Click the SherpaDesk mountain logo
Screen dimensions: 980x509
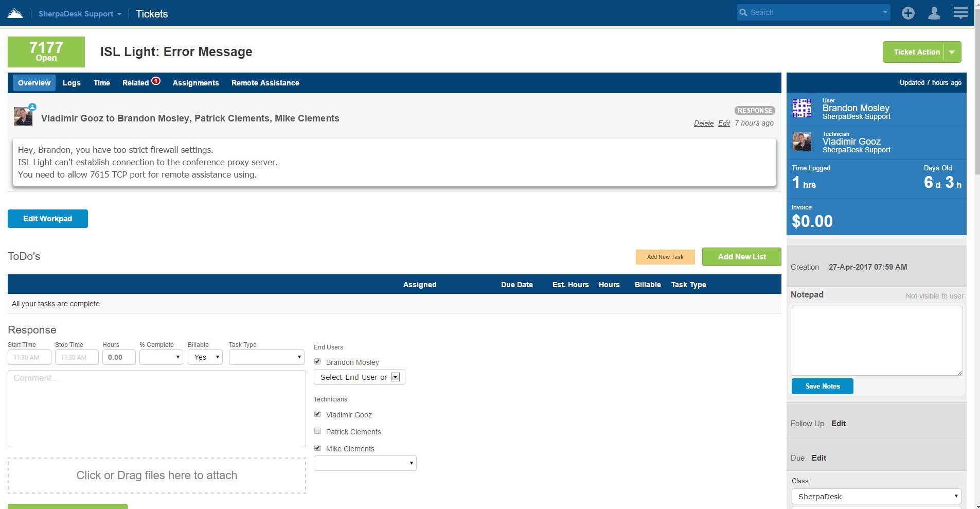pos(15,13)
